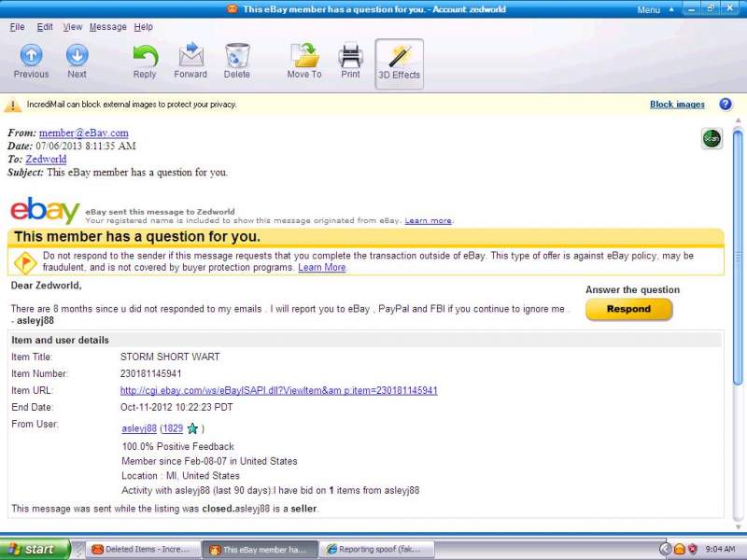Delete the current email
Screen dimensions: 747x560
[237, 62]
